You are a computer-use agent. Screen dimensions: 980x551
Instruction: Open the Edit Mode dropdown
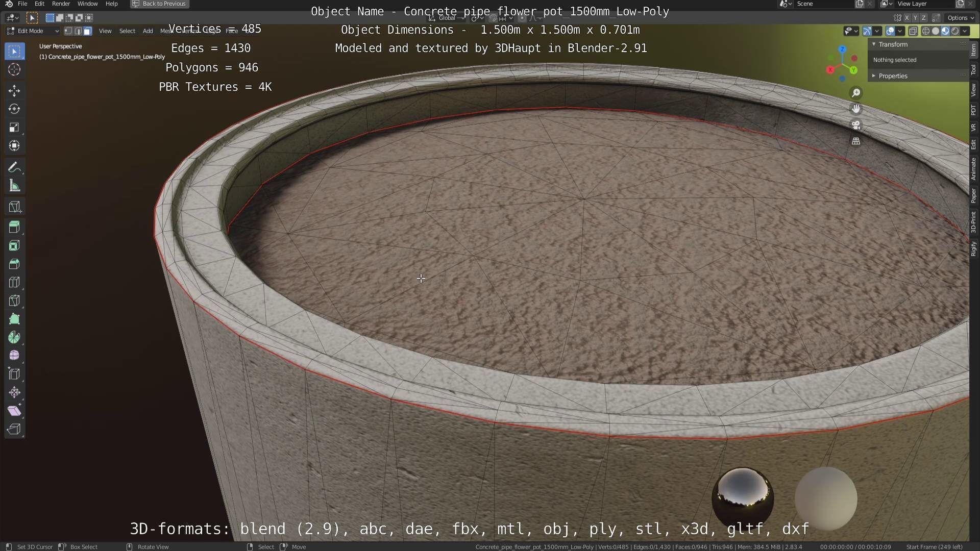coord(33,31)
